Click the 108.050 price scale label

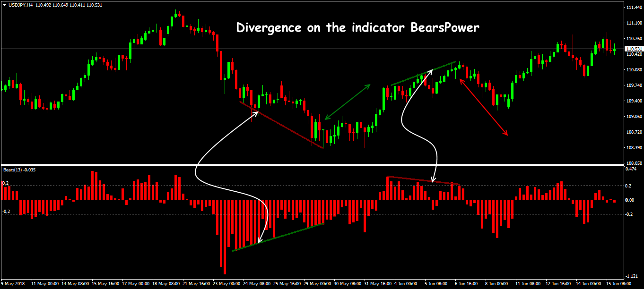(x=633, y=162)
